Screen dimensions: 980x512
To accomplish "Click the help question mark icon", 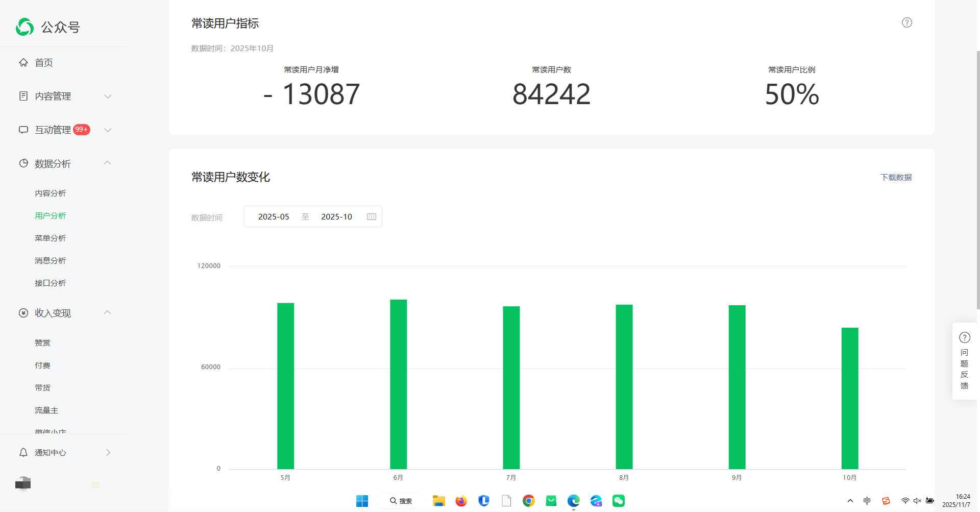I will click(x=906, y=22).
